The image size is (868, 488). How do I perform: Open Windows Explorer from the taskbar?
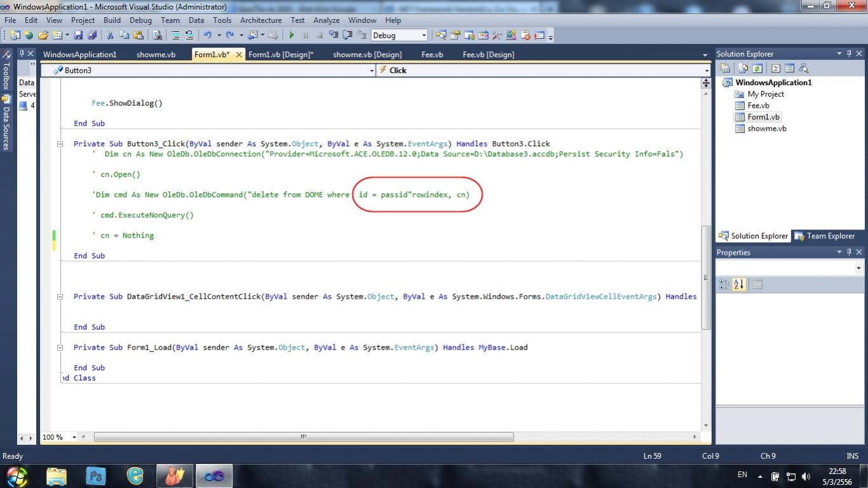(57, 475)
